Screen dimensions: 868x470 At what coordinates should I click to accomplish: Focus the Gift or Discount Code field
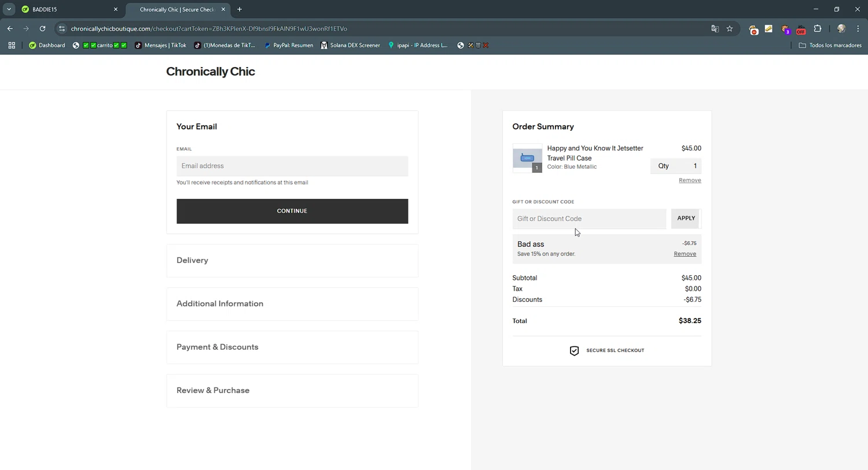point(589,219)
